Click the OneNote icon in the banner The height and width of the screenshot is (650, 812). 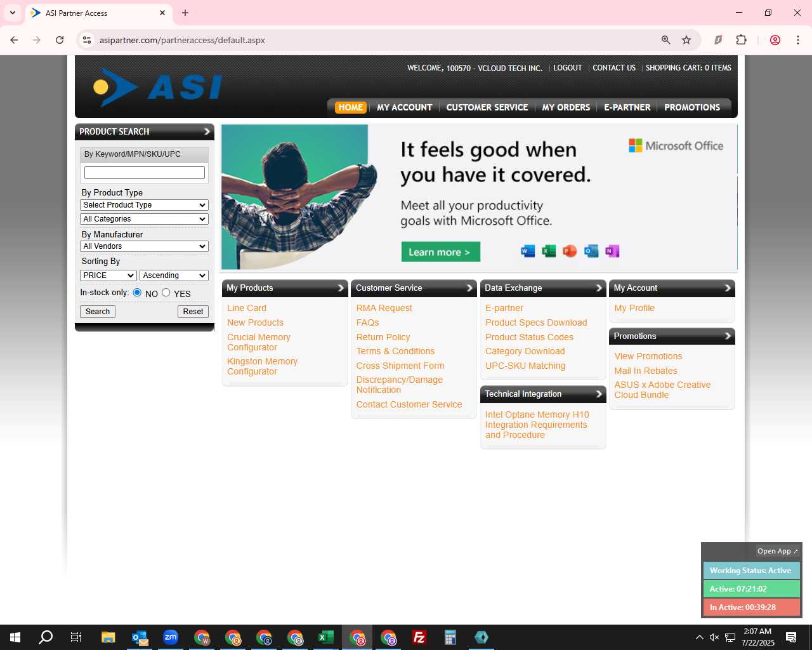click(x=612, y=251)
